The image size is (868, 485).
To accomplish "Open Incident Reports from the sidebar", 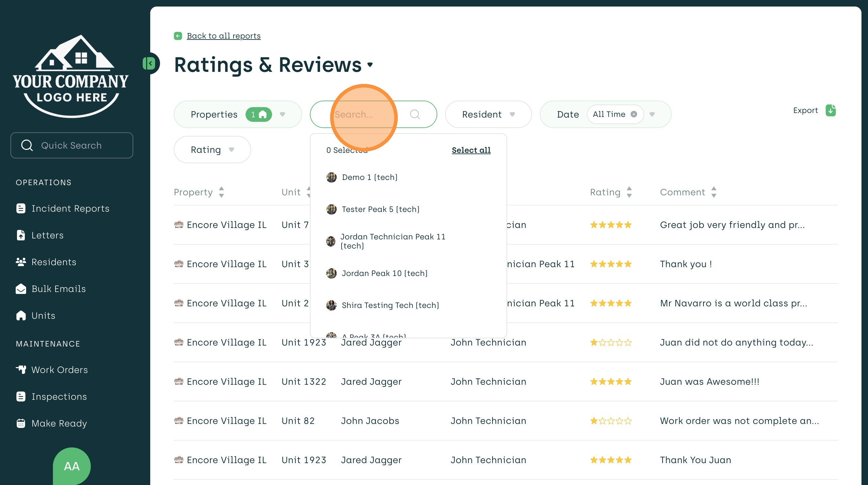I will point(70,209).
